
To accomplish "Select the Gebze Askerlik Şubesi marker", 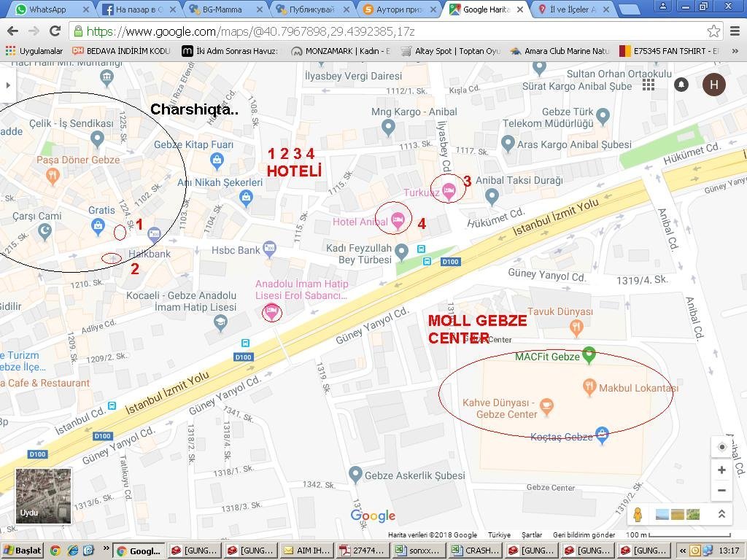I will pos(355,474).
